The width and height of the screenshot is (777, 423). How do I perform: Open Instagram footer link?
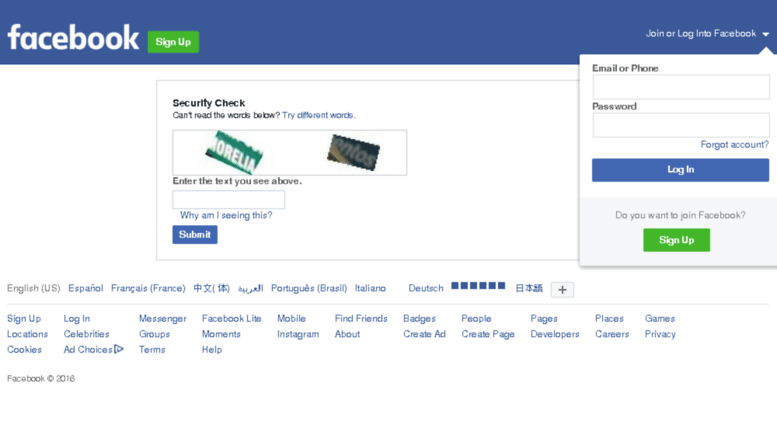click(298, 334)
